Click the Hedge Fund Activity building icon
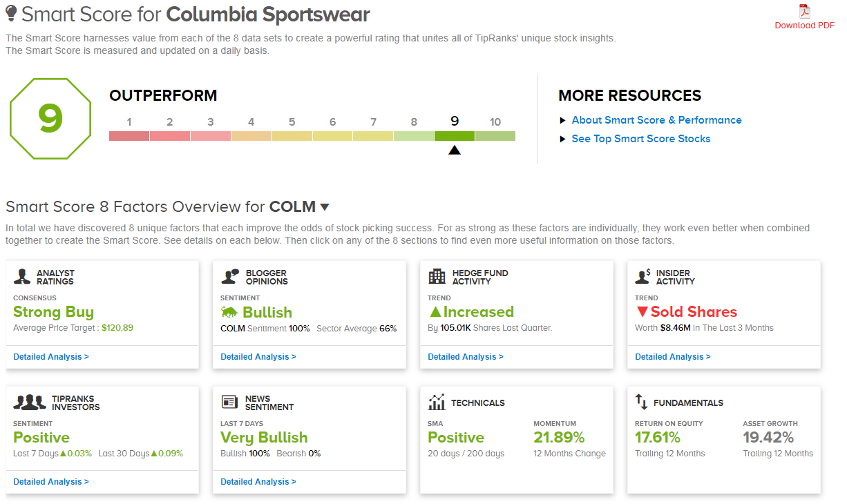Viewport: 847px width, 504px height. [x=437, y=277]
